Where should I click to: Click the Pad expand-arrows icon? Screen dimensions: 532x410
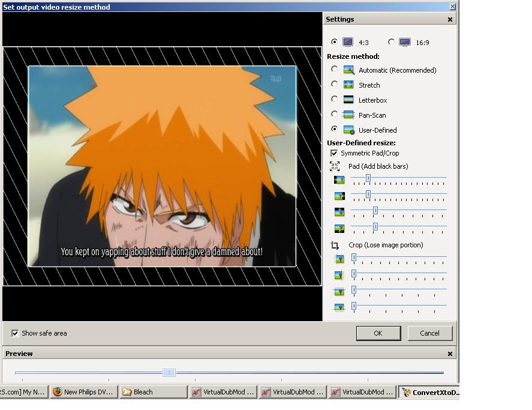335,166
